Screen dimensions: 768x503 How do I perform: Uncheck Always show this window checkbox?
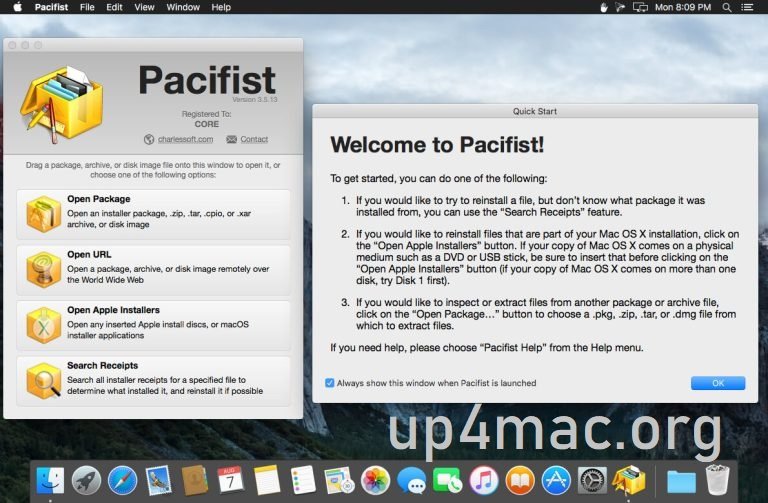pos(330,383)
